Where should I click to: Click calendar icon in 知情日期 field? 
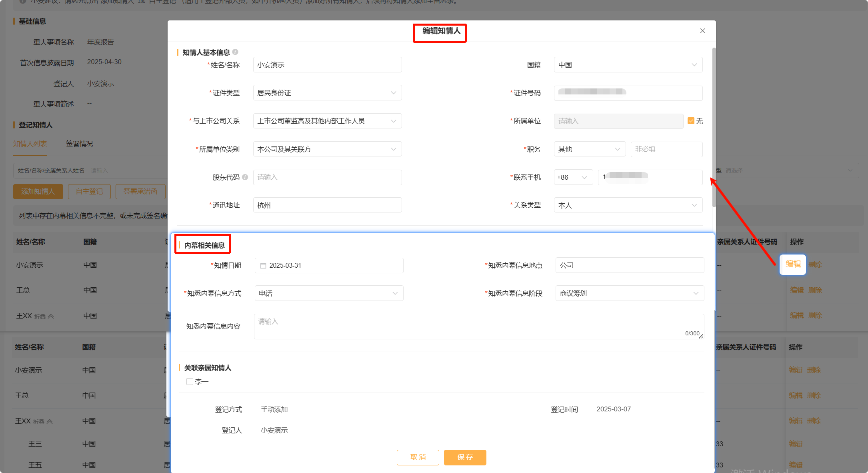click(x=263, y=266)
